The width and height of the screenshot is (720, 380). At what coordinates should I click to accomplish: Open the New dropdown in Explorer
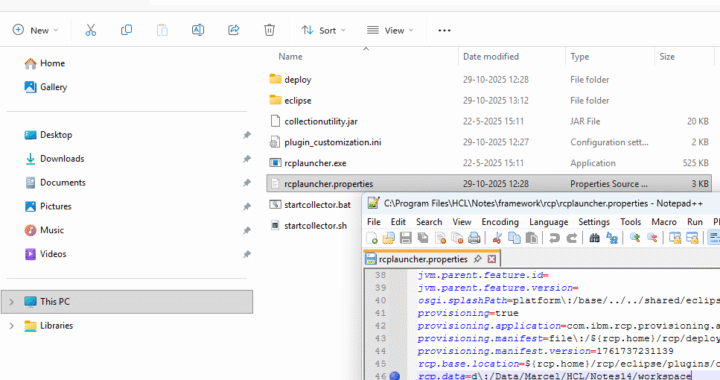(36, 30)
